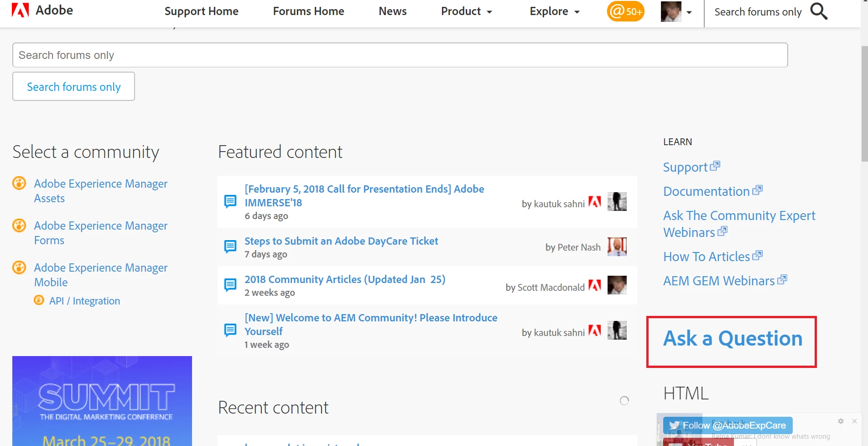Open the News menu item
868x446 pixels.
click(x=392, y=11)
